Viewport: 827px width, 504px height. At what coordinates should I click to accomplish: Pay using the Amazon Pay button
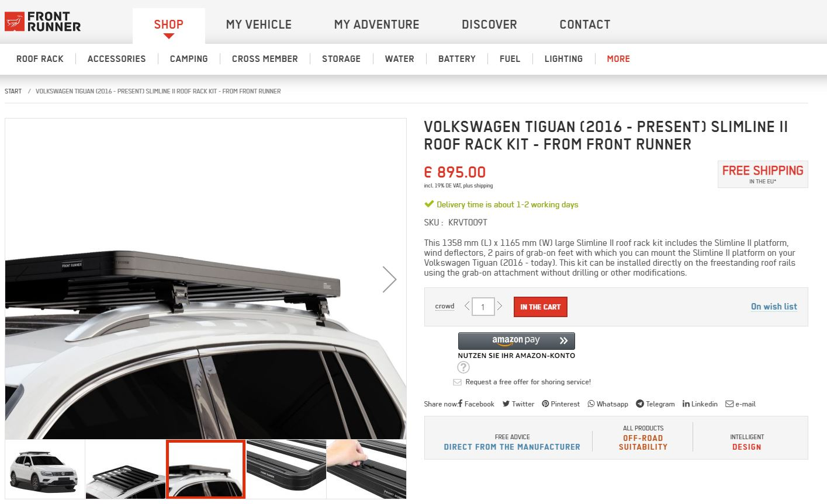[x=517, y=341]
